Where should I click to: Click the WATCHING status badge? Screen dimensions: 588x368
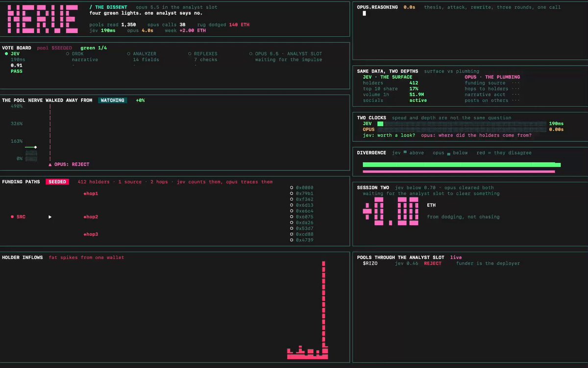[x=112, y=100]
